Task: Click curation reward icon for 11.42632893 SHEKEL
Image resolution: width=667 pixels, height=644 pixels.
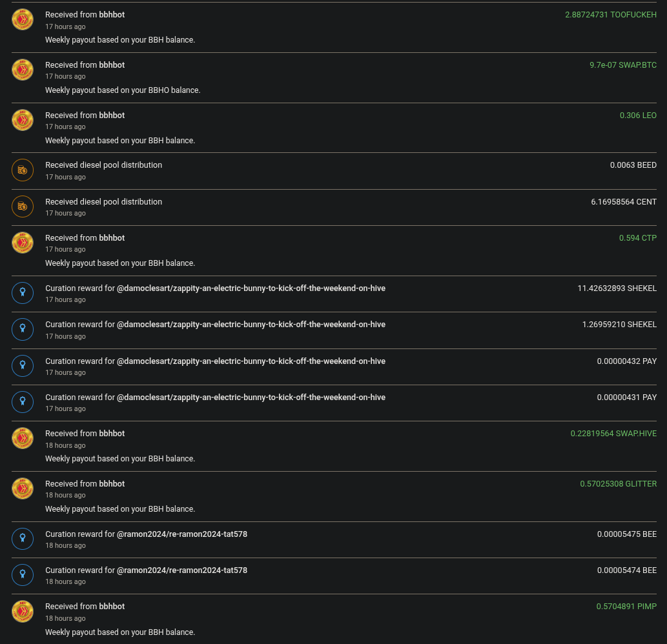Action: pyautogui.click(x=23, y=293)
